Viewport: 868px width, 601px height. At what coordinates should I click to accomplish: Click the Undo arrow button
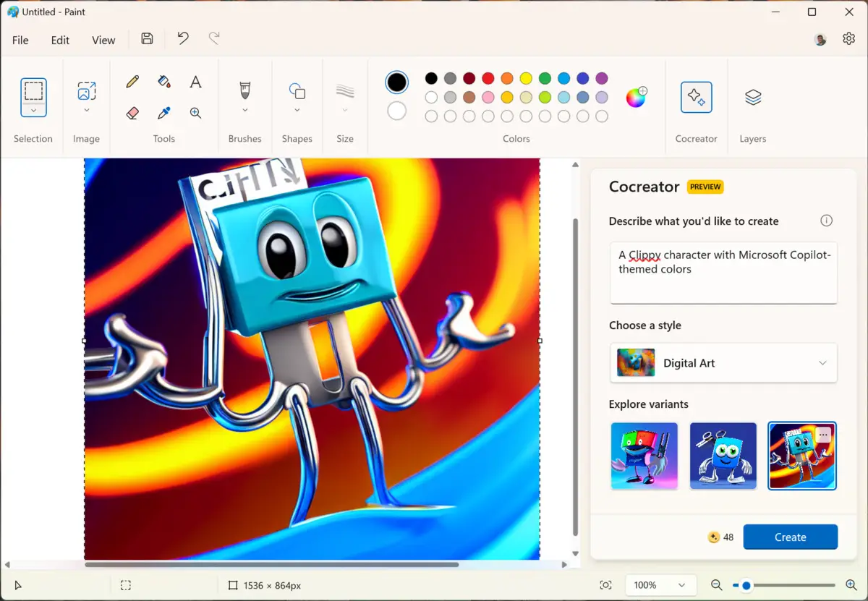tap(183, 39)
